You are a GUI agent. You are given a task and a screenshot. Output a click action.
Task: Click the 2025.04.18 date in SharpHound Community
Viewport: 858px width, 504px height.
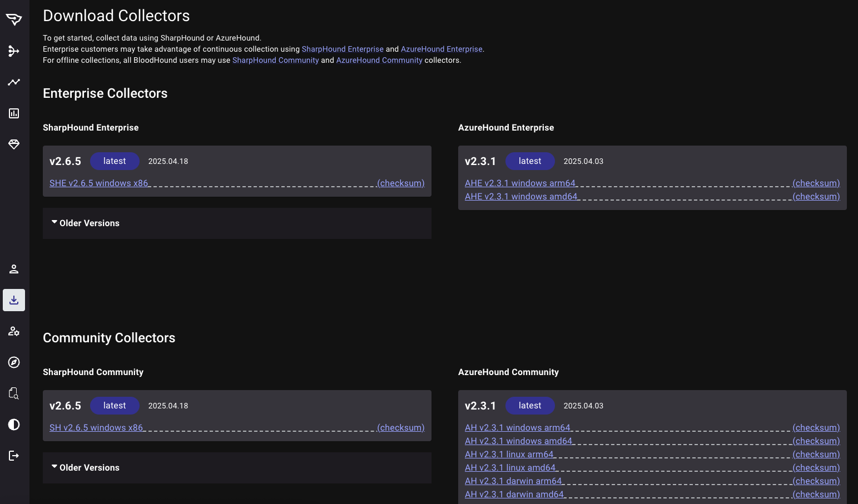point(168,406)
